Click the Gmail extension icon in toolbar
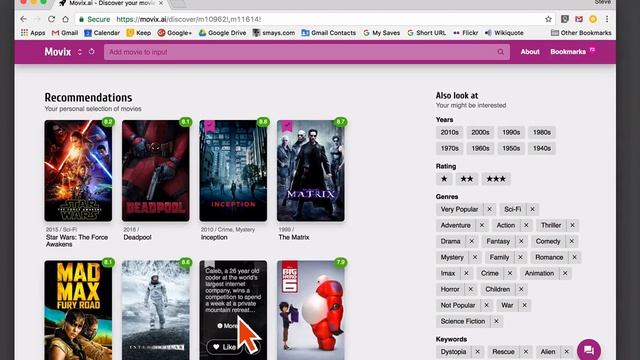 pos(579,19)
